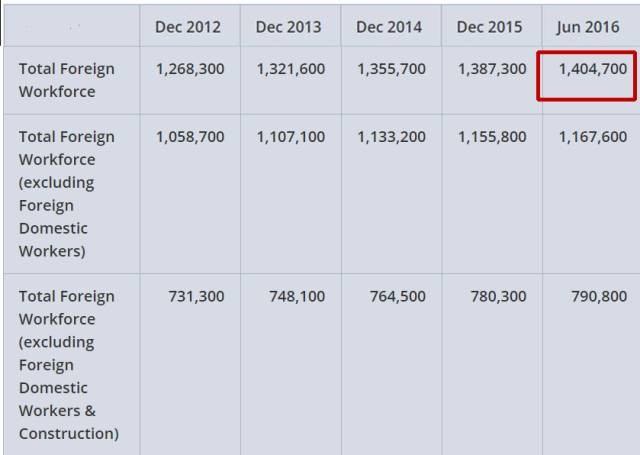The height and width of the screenshot is (455, 640).
Task: Click the 780,300 value cell
Action: tap(499, 296)
